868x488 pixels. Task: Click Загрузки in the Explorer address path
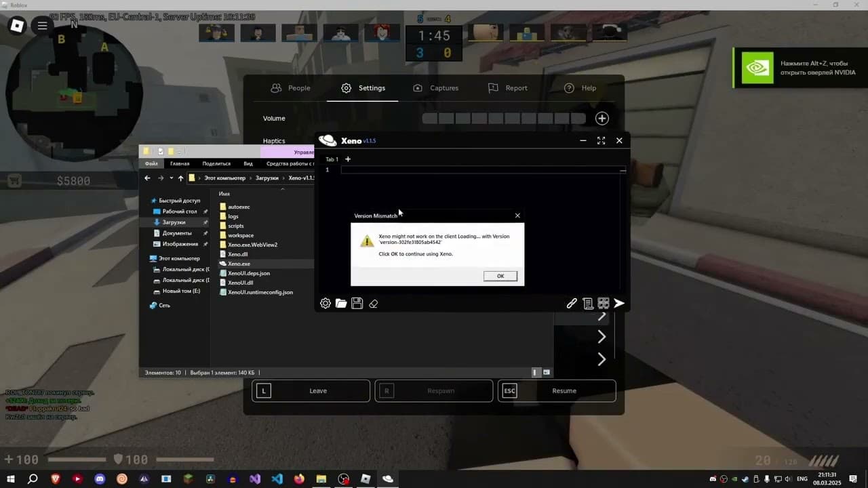pos(267,178)
